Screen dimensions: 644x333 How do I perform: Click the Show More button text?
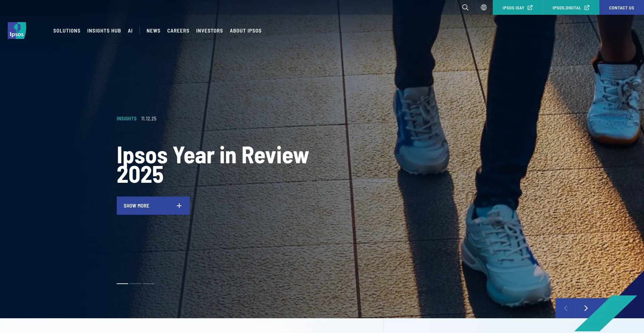coord(137,206)
